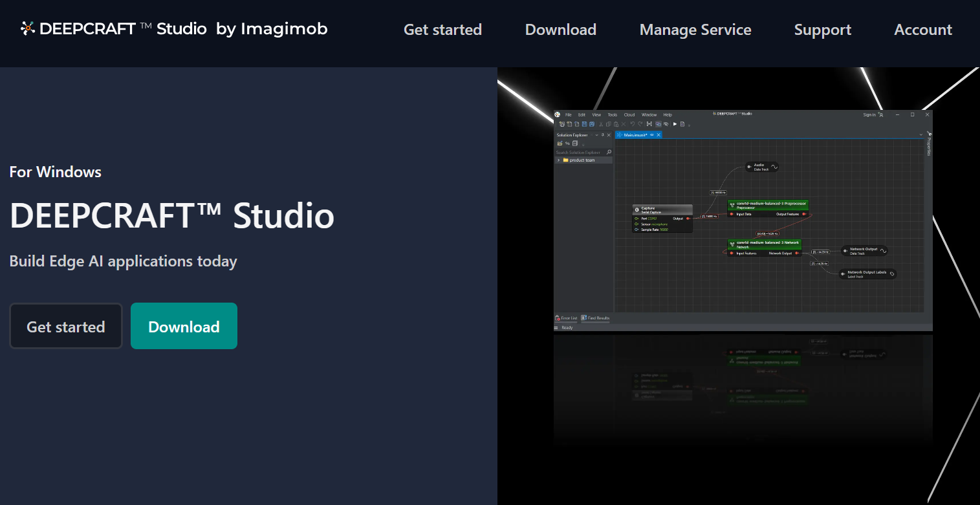Open the vertical Properties side tab in preview

pos(929,144)
